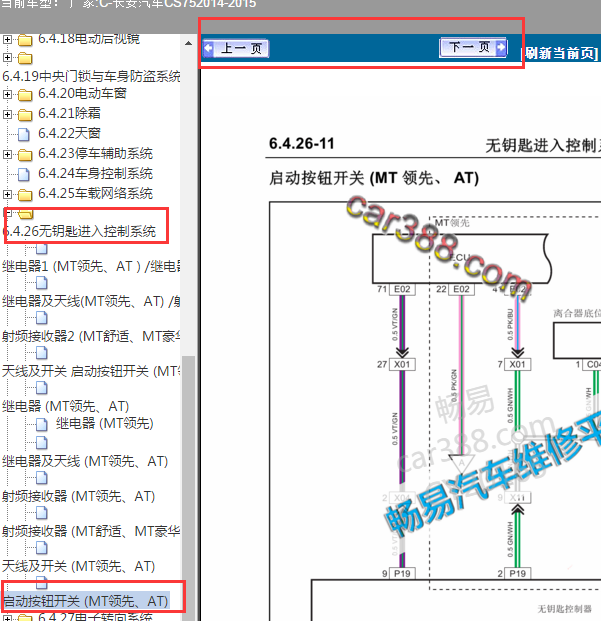Go to previous page with 上一页 button

[236, 49]
